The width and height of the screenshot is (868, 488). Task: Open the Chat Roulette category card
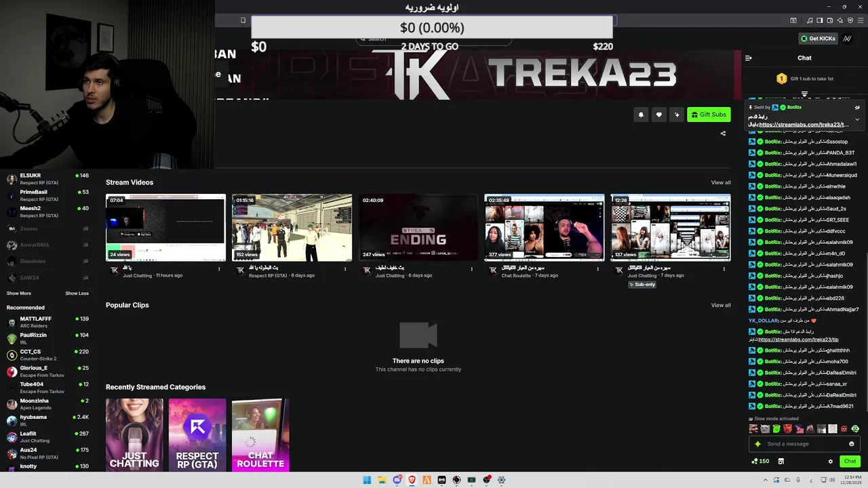260,434
